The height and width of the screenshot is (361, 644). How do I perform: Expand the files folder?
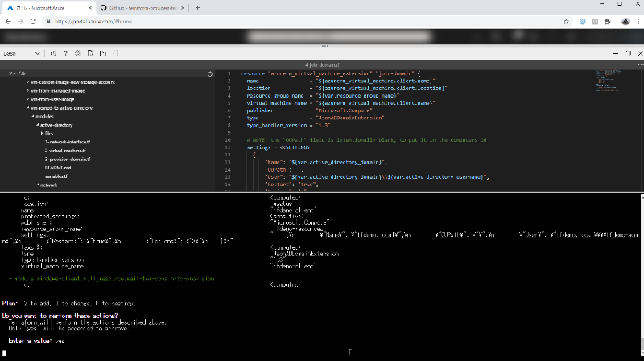pyautogui.click(x=42, y=134)
